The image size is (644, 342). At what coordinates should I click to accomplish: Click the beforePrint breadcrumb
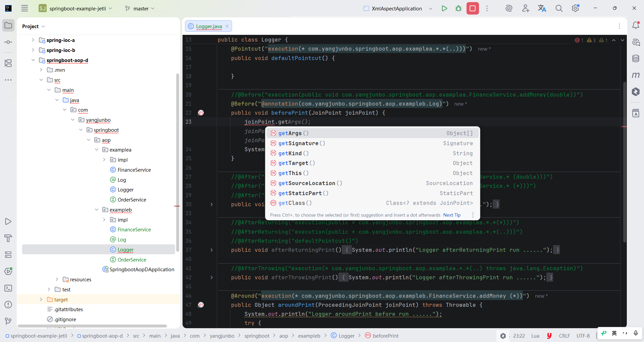coord(382,336)
